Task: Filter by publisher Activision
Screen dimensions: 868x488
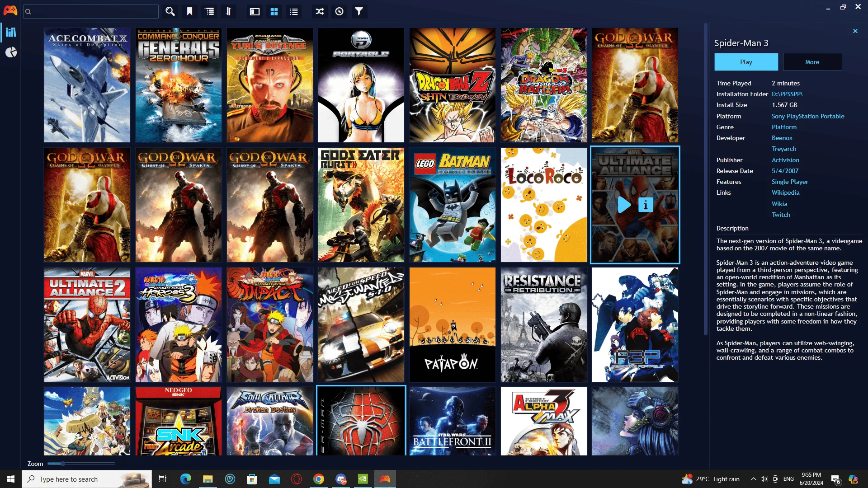Action: (x=785, y=160)
